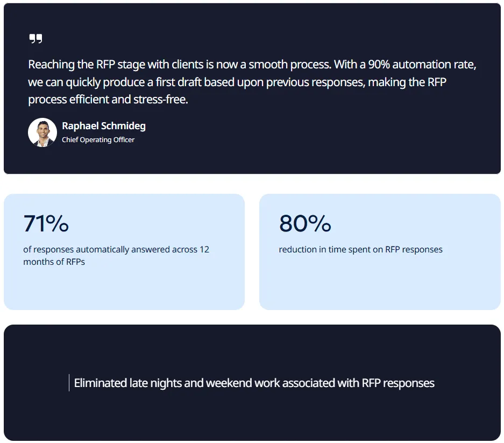
Task: Click Raphael Schmideg's profile photo
Action: (42, 132)
